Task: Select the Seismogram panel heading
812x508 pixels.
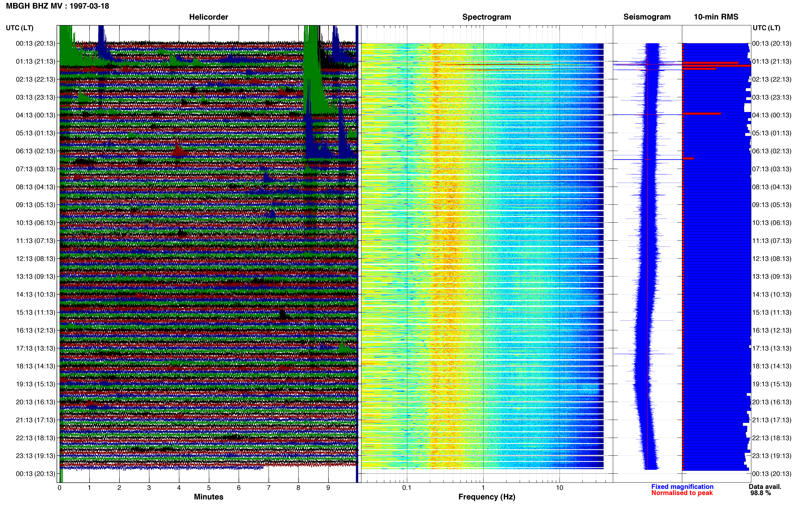Action: pyautogui.click(x=647, y=17)
